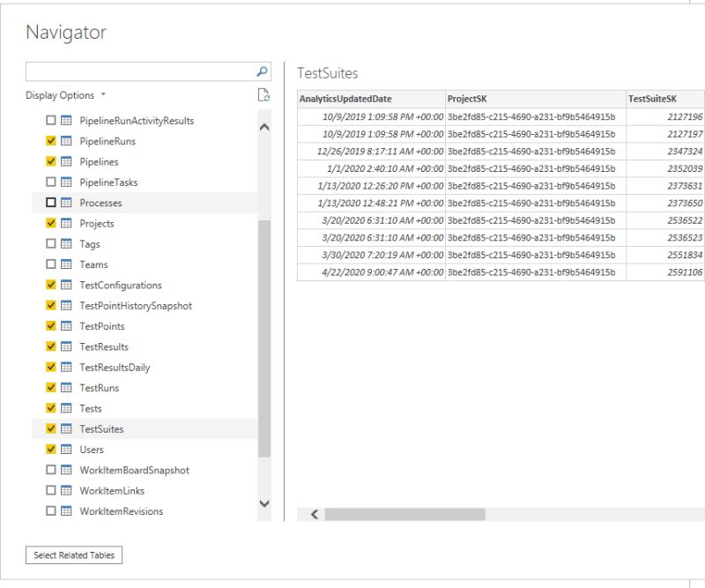This screenshot has height=588, width=705.
Task: Click the table icon beside TestResults
Action: click(x=66, y=346)
